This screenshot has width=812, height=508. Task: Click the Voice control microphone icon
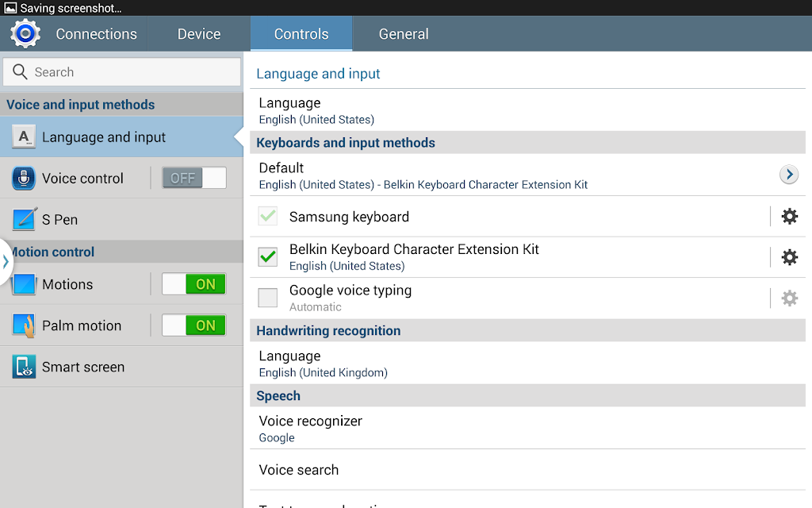[25, 178]
